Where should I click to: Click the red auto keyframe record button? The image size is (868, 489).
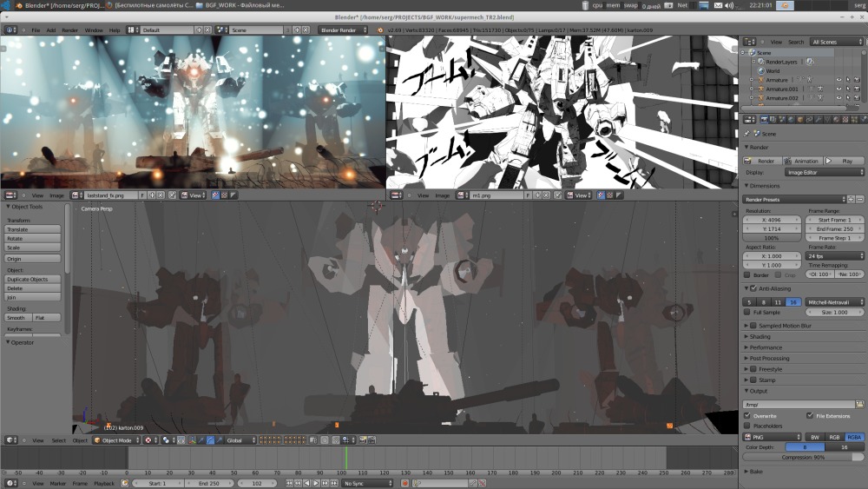405,484
